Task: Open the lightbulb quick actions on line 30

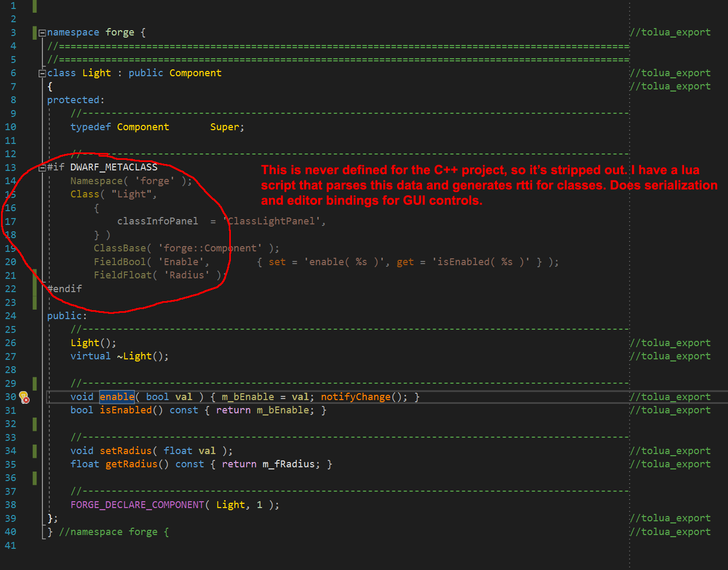Action: point(24,397)
